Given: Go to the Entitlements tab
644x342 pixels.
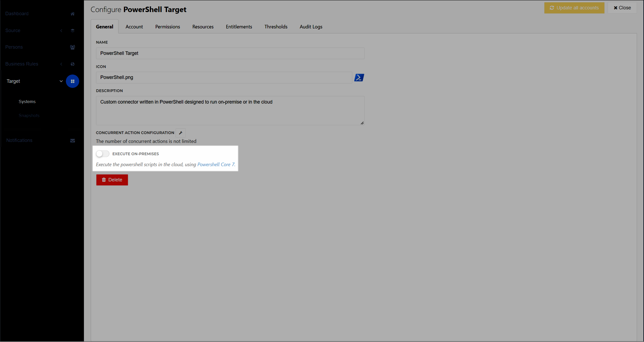Looking at the screenshot, I should pyautogui.click(x=239, y=27).
